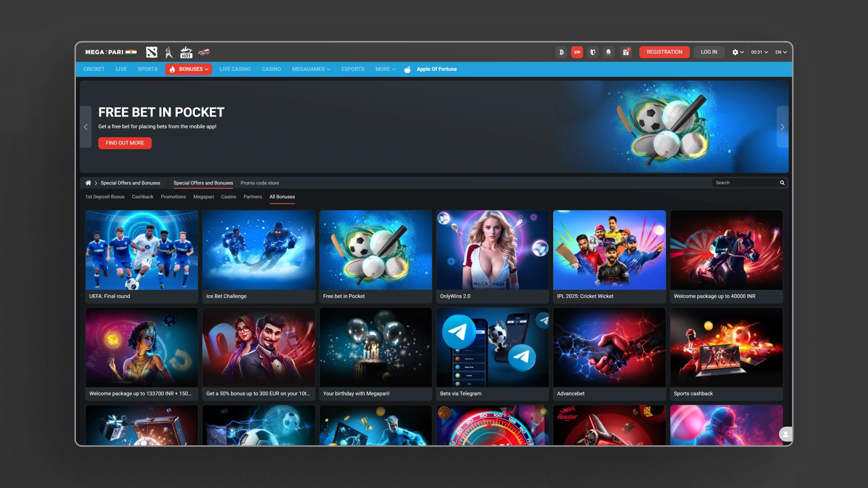Expand the More menu dropdown
This screenshot has width=868, height=488.
click(x=385, y=69)
